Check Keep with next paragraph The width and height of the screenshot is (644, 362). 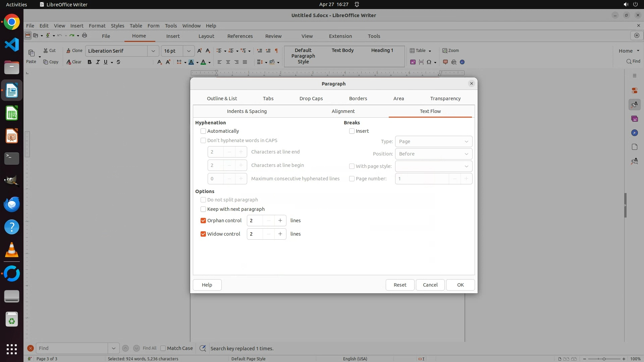[203, 209]
